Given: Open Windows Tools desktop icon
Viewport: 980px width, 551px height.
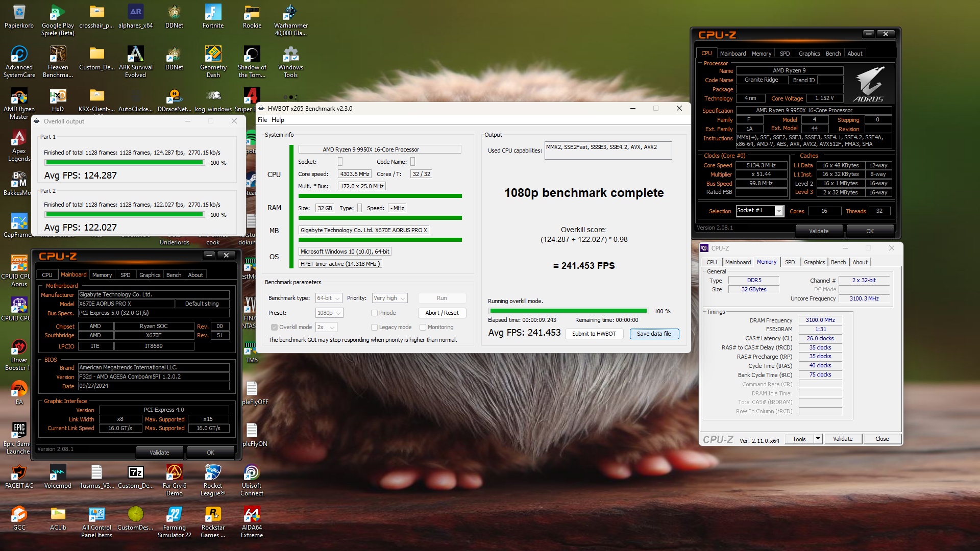Looking at the screenshot, I should pyautogui.click(x=291, y=62).
